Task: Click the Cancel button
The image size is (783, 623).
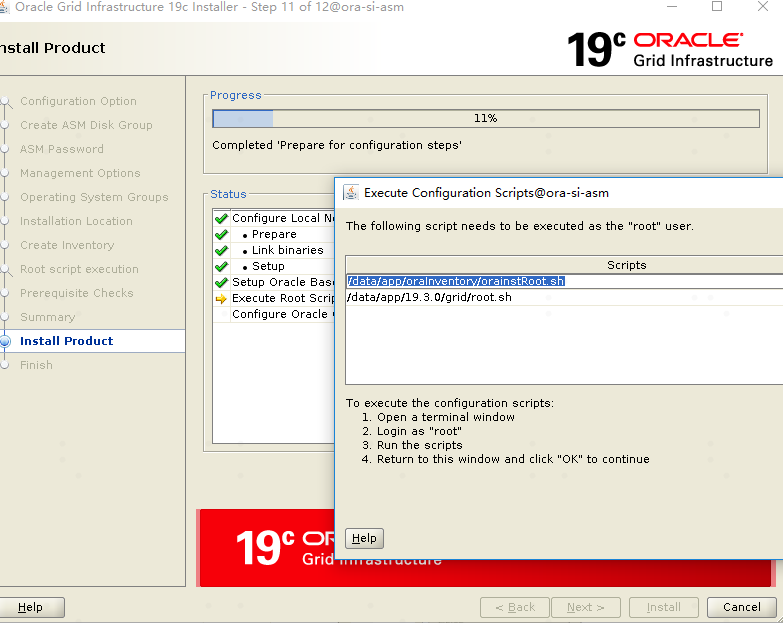Action: [x=742, y=607]
